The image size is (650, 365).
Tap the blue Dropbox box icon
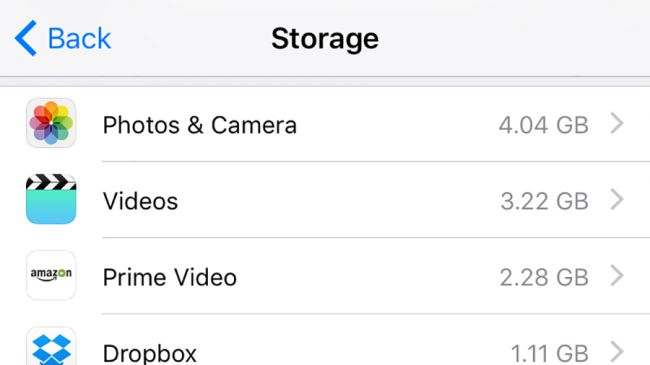pos(51,347)
